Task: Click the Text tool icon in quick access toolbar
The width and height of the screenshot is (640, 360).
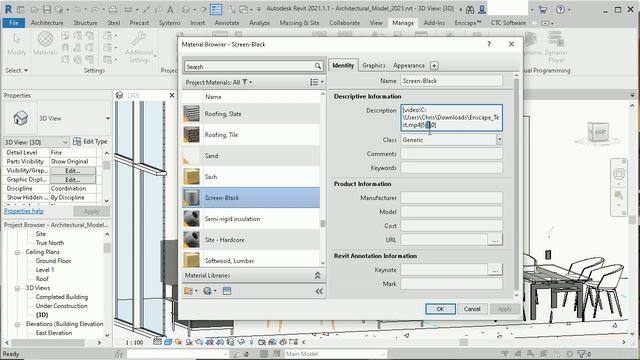Action: 170,9
